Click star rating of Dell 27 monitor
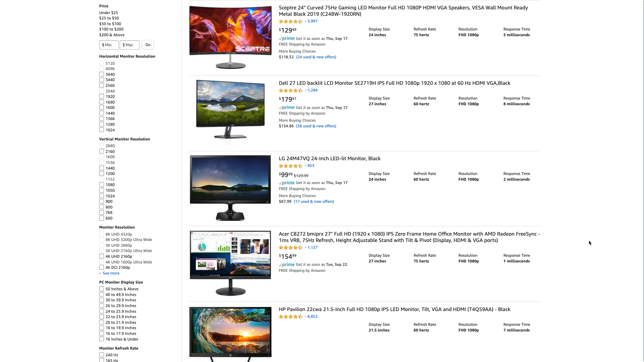This screenshot has width=644, height=362. (290, 90)
